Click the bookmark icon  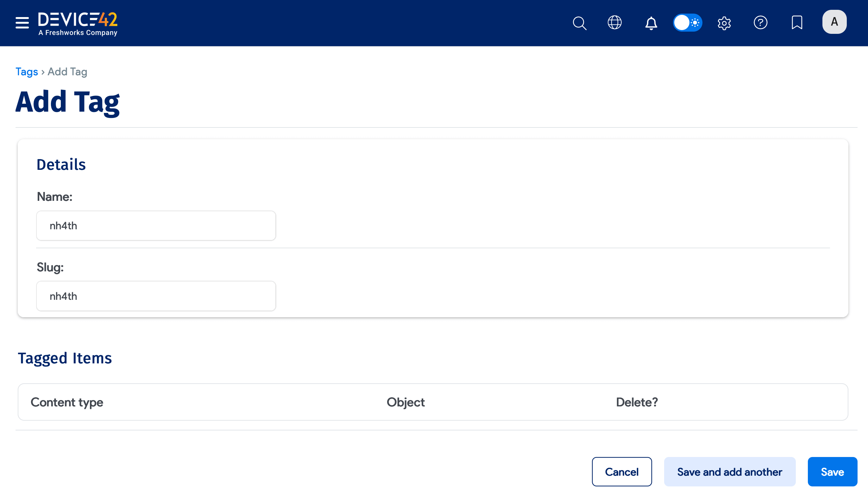[x=797, y=23]
